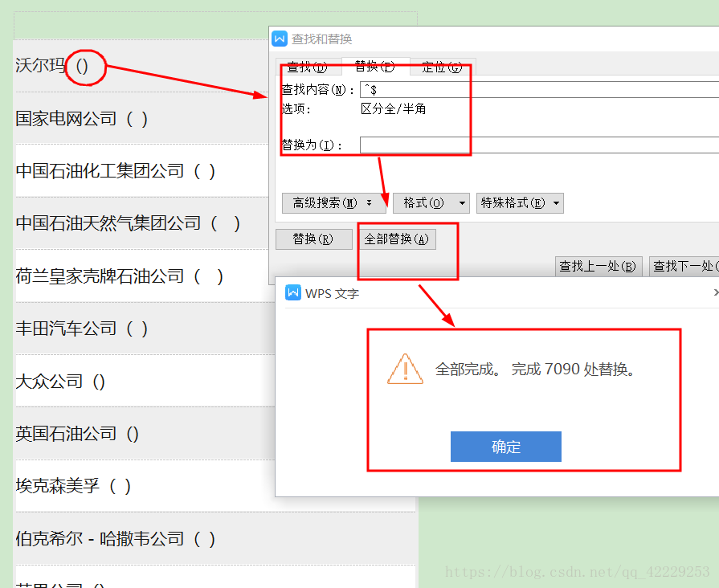719x588 pixels.
Task: Click the 查找内容 input field
Action: coord(539,89)
